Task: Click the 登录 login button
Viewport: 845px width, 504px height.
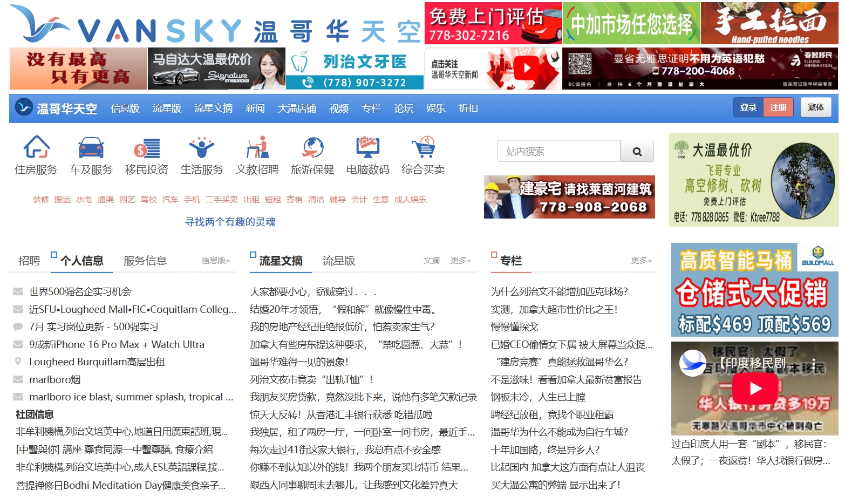Action: (x=748, y=107)
